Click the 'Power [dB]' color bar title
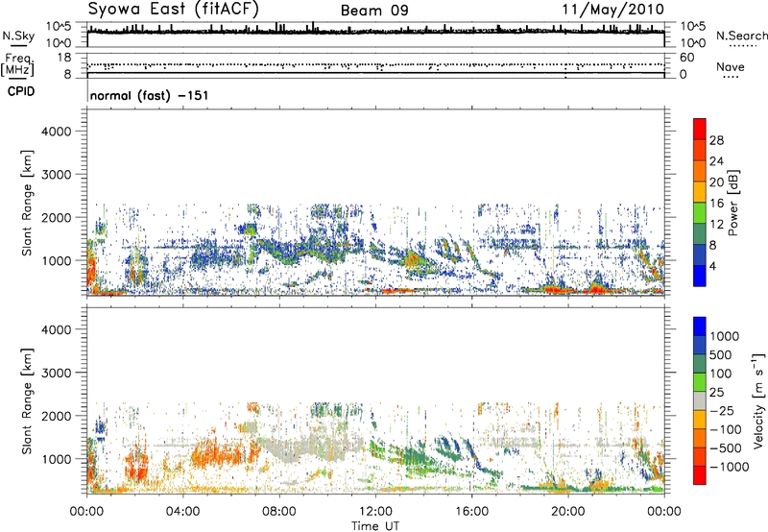 click(732, 203)
